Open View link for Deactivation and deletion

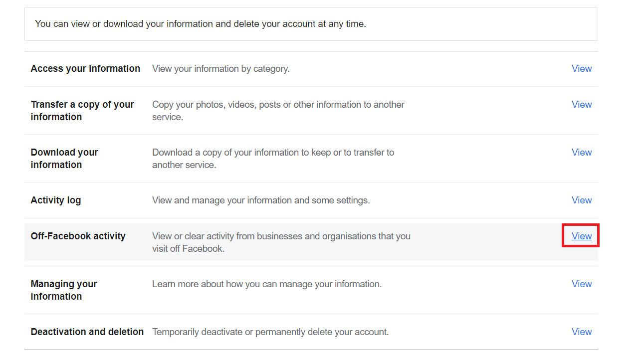point(582,332)
